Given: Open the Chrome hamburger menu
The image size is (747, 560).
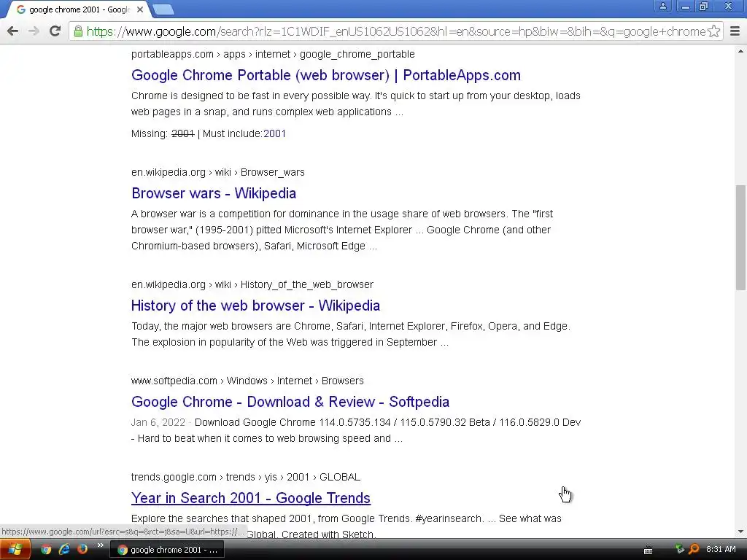Looking at the screenshot, I should click(735, 31).
